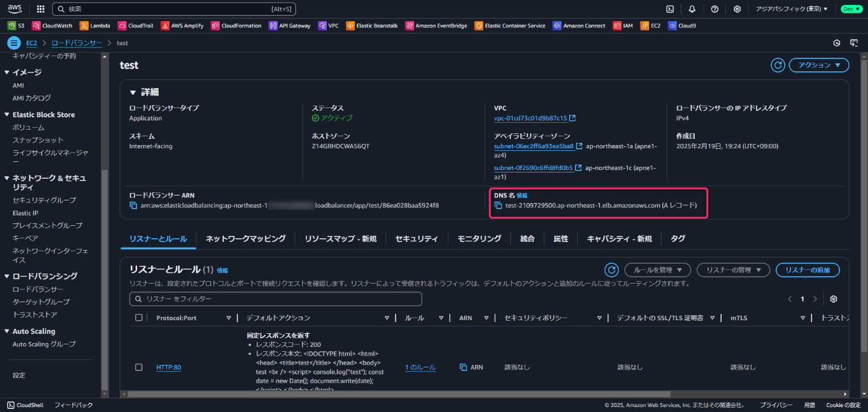The image size is (868, 412).
Task: Collapse Elastic Block Store sidebar section
Action: click(x=7, y=115)
